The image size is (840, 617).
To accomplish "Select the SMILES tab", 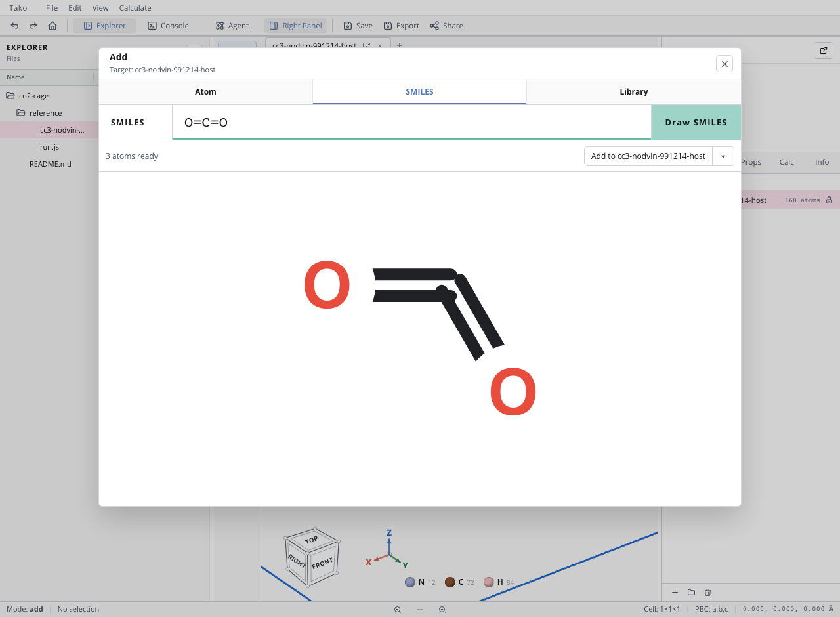I will point(419,92).
